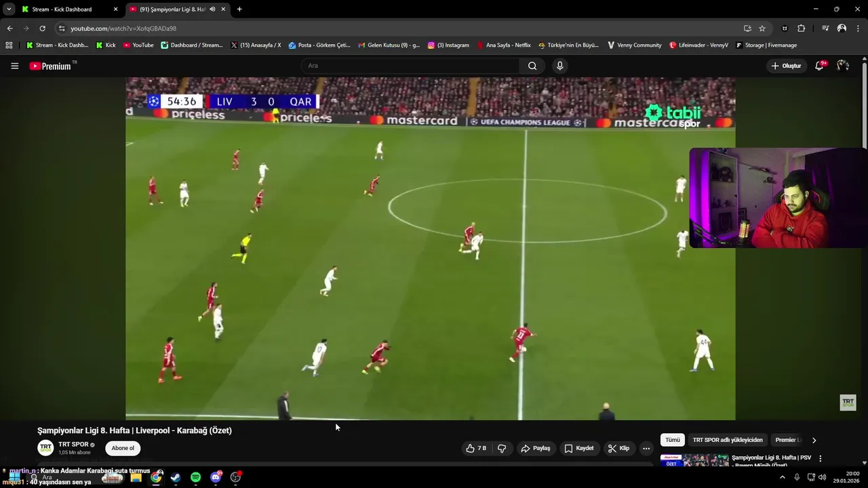
Task: Open the Storage | Fivemanage bookmark
Action: [766, 45]
